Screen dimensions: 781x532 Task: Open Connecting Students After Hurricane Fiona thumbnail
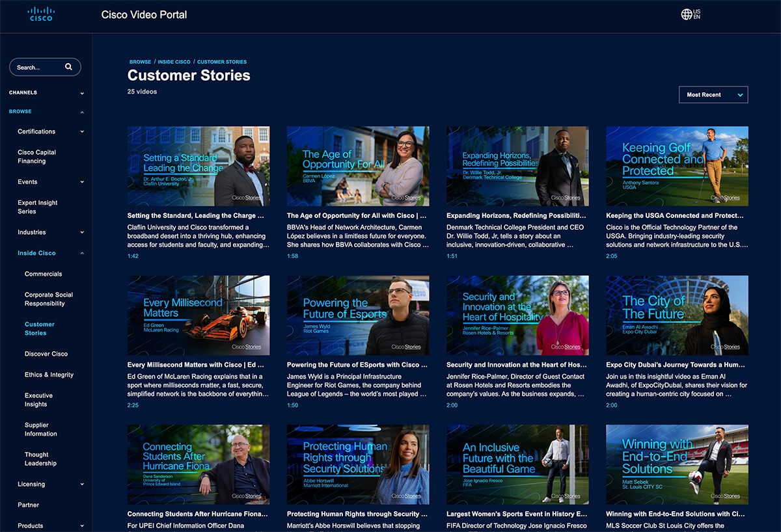point(199,464)
